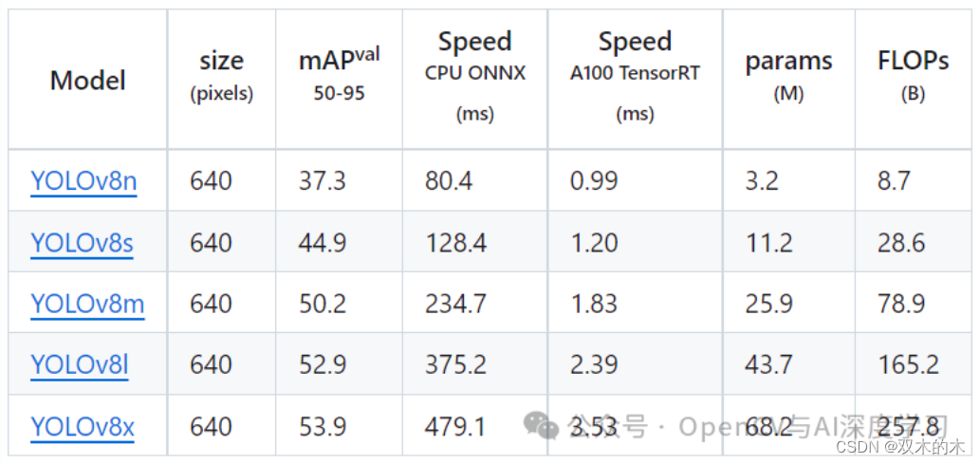Click the 37.3 mAP cell
Screen dimensions: 980x464
(322, 180)
